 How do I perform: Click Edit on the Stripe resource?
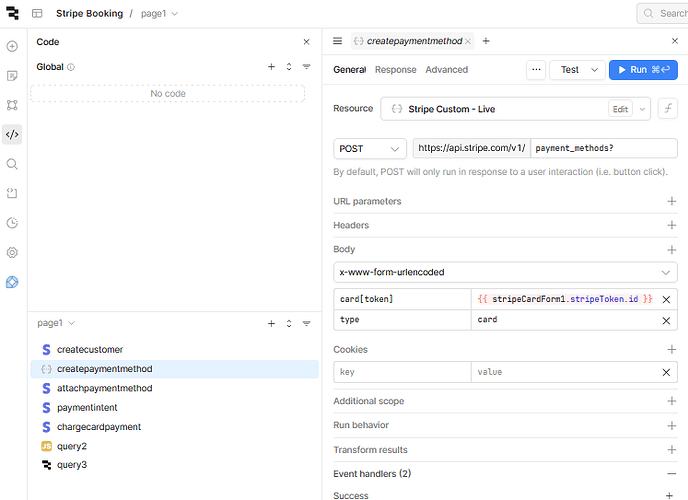coord(620,109)
